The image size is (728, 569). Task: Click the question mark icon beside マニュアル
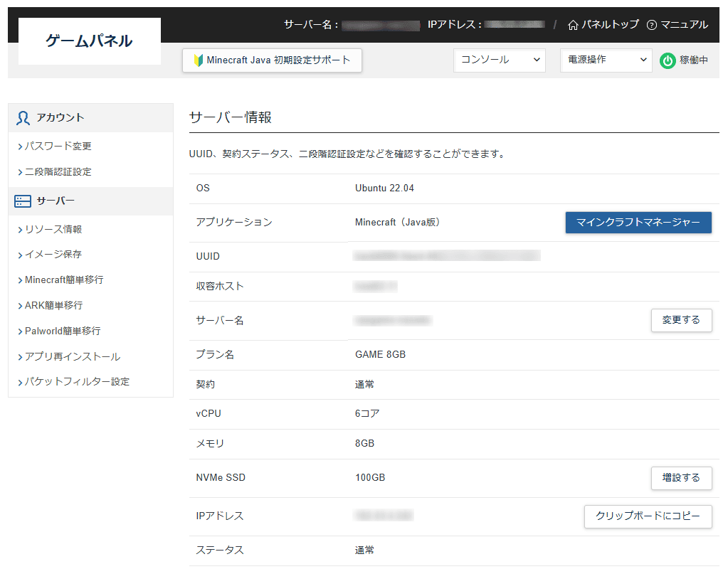tap(651, 25)
